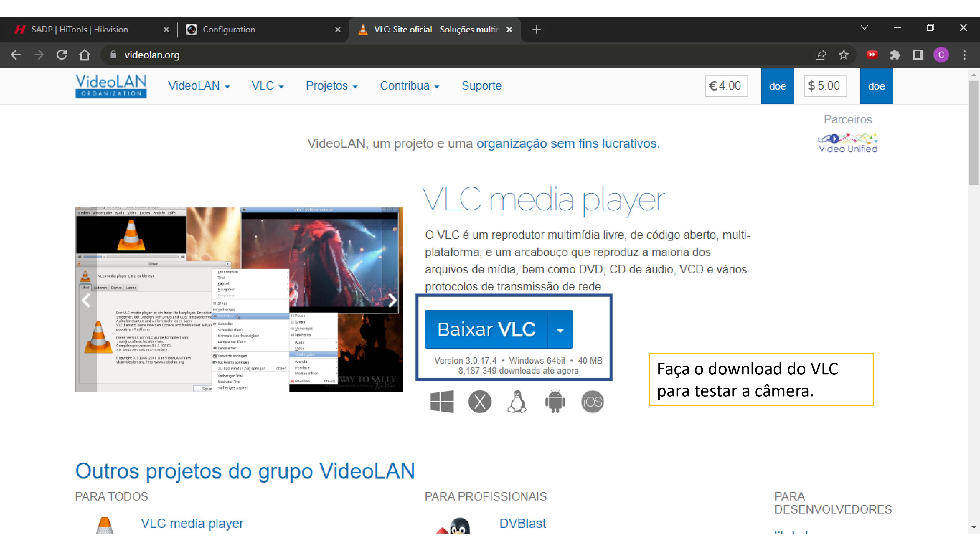
Task: Expand the Projetos menu
Action: point(331,86)
